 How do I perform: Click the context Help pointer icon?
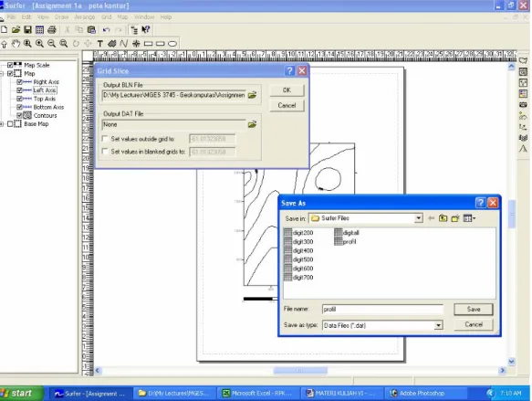[146, 29]
